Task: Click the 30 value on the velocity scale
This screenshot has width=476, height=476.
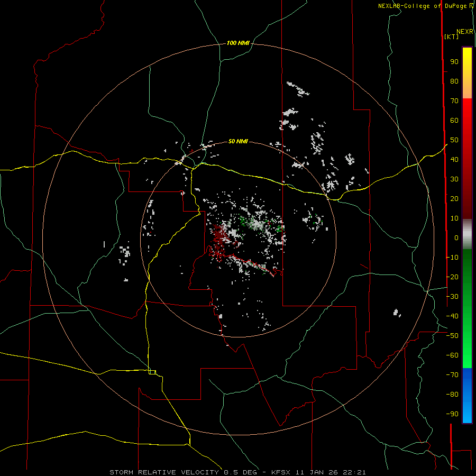Action: [x=454, y=179]
